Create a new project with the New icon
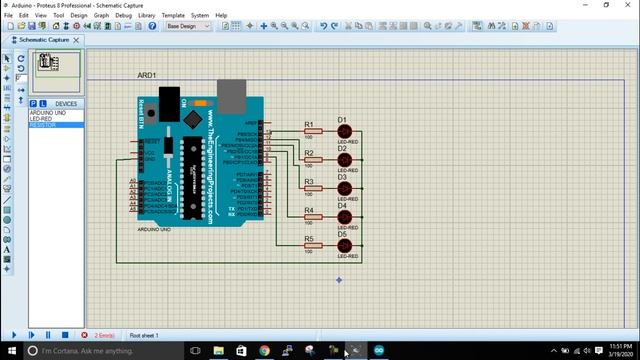 [11, 26]
